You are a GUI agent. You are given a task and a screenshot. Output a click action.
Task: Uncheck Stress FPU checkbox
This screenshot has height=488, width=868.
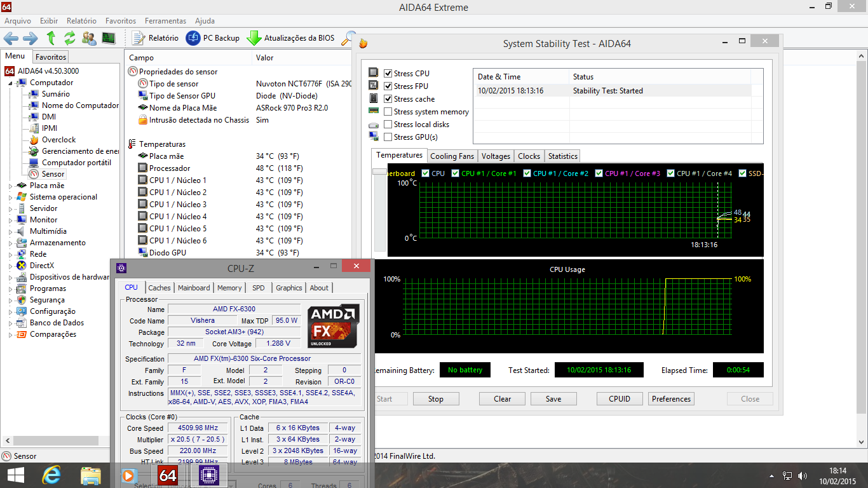coord(388,86)
